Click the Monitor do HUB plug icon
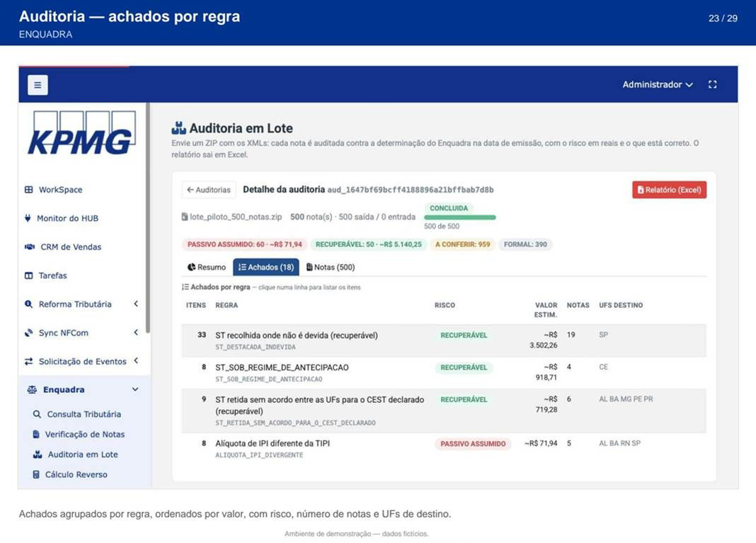 point(28,218)
